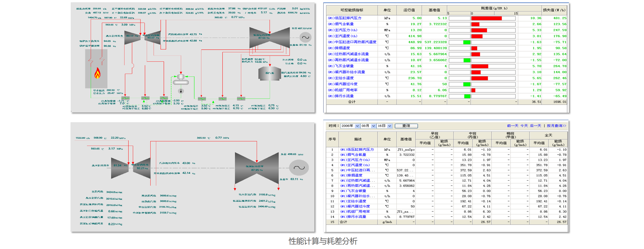
Task: Click the high-pressure turbine in lower diagram
Action: (x=119, y=168)
